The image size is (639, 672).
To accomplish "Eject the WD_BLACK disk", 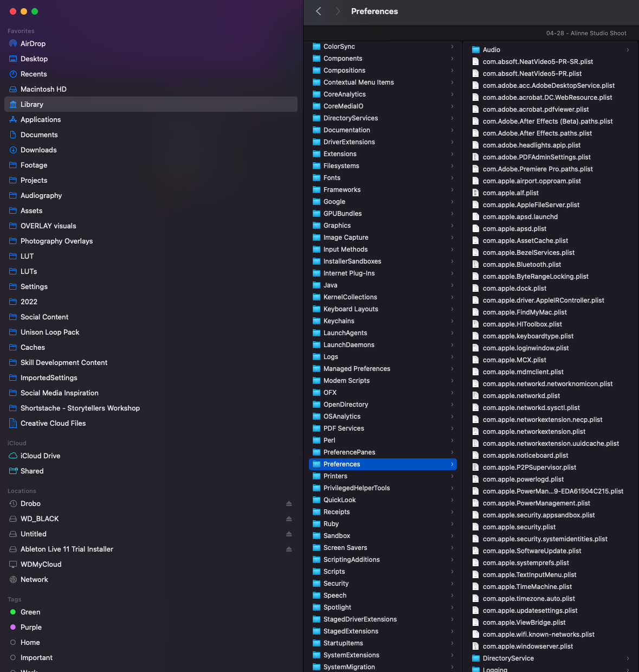I will pos(289,519).
